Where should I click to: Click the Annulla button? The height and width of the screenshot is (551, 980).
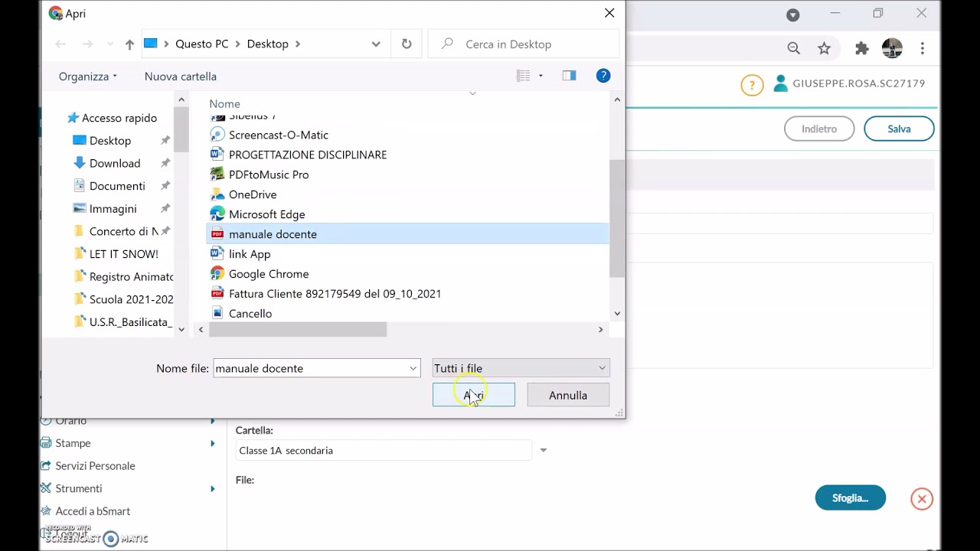coord(568,395)
